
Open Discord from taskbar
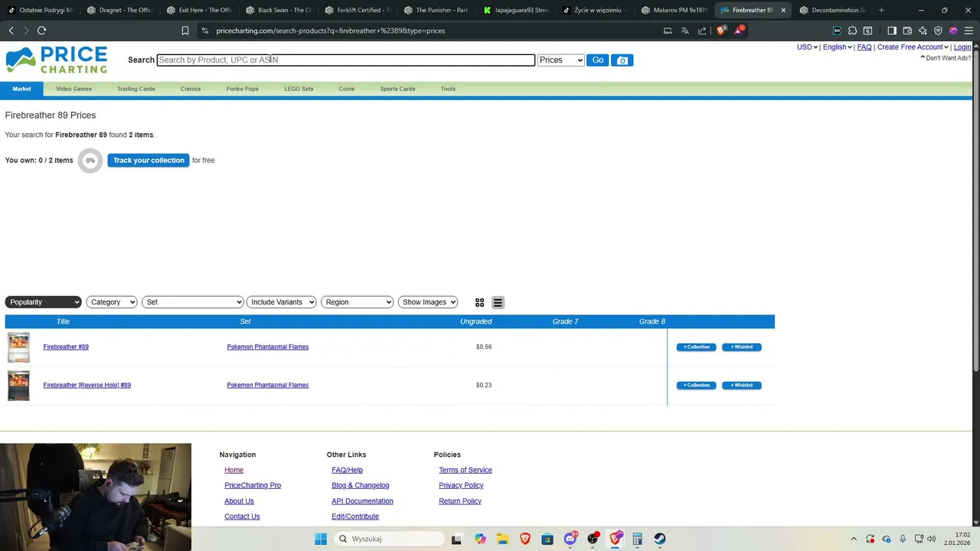pyautogui.click(x=570, y=539)
